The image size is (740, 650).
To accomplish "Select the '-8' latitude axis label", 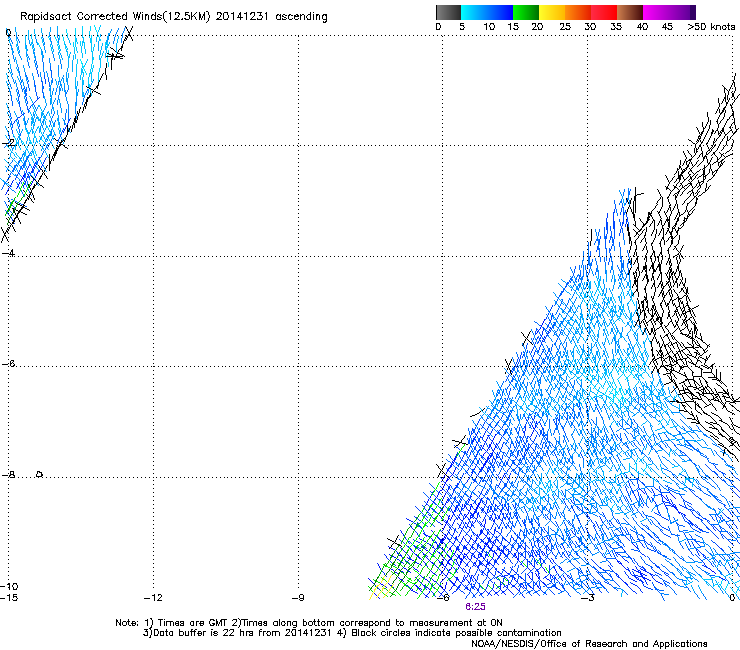I will pos(8,475).
